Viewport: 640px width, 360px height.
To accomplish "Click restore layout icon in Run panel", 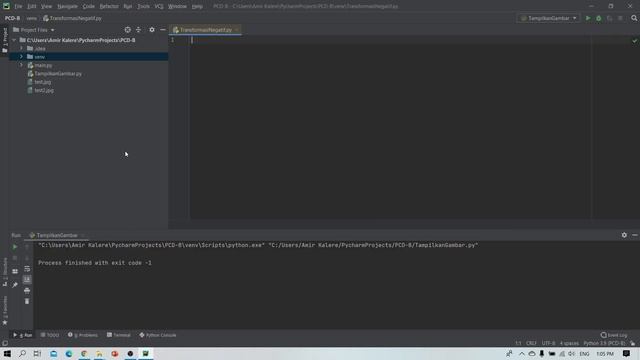I will 15,271.
